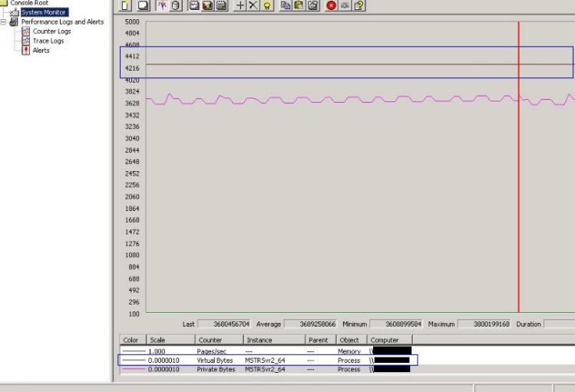
Task: Click the Add counter plus icon
Action: 240,5
